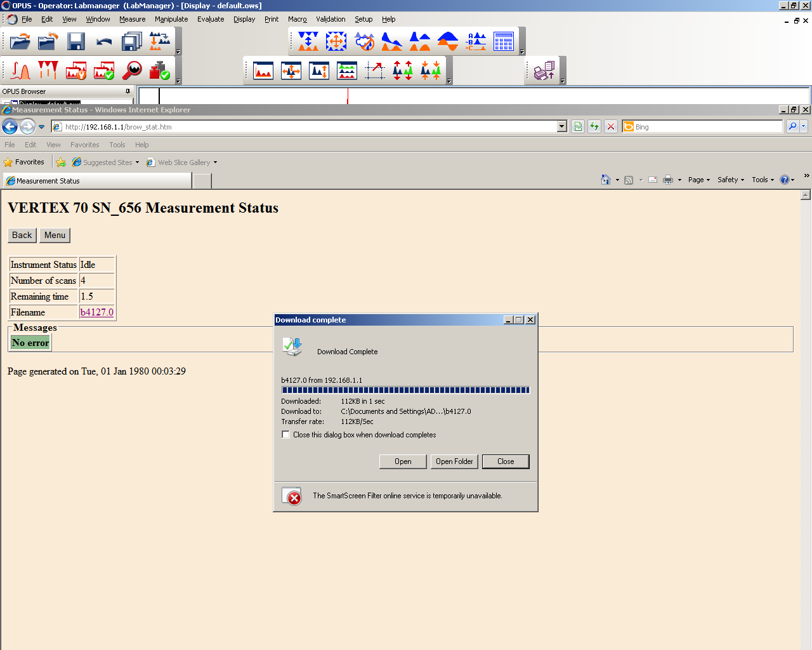Click the IE Compatibility View icon
Image resolution: width=812 pixels, height=650 pixels.
[x=578, y=126]
